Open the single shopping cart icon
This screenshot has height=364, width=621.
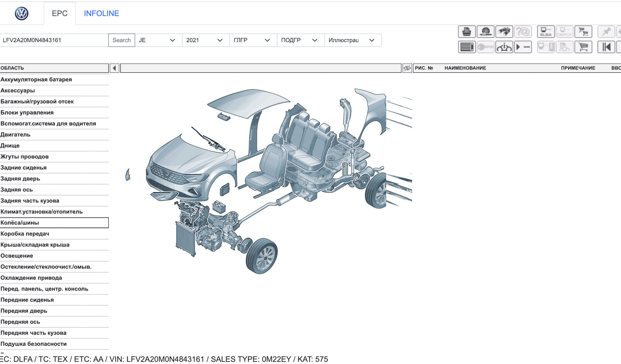[583, 47]
